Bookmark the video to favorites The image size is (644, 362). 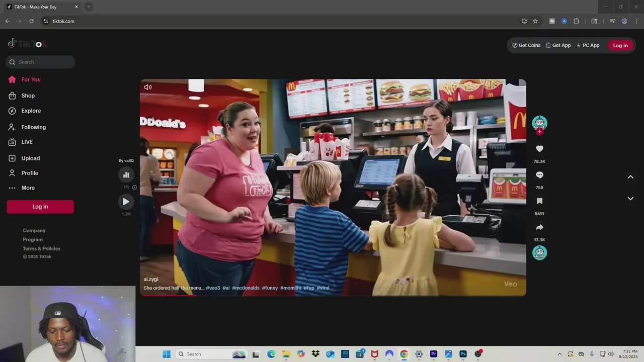tap(539, 201)
